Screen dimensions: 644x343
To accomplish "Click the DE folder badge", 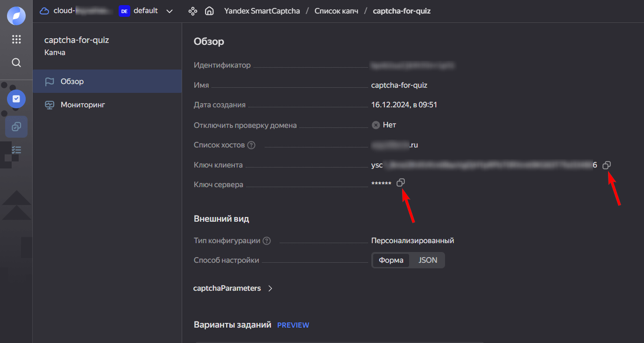I will point(124,11).
